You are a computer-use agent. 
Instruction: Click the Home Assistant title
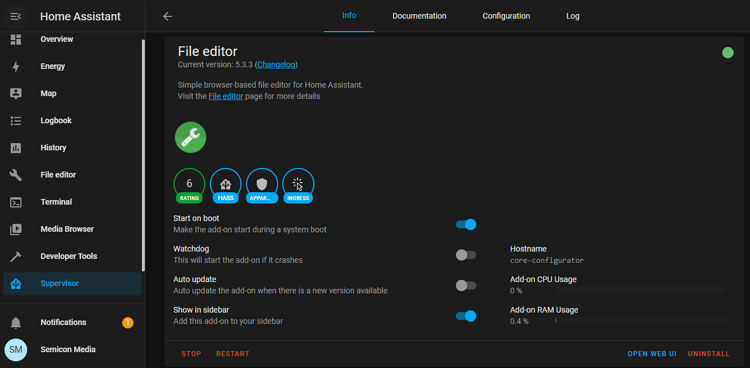(80, 16)
